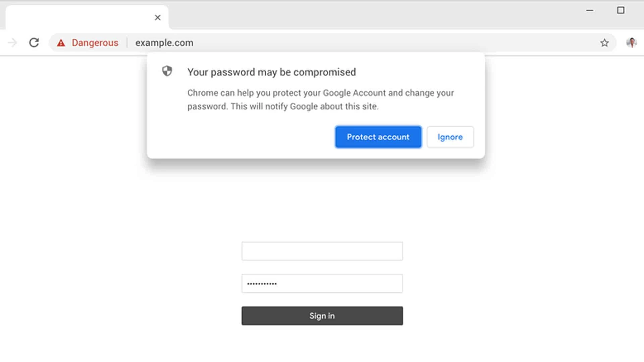
Task: Click the masked password field
Action: tap(322, 283)
